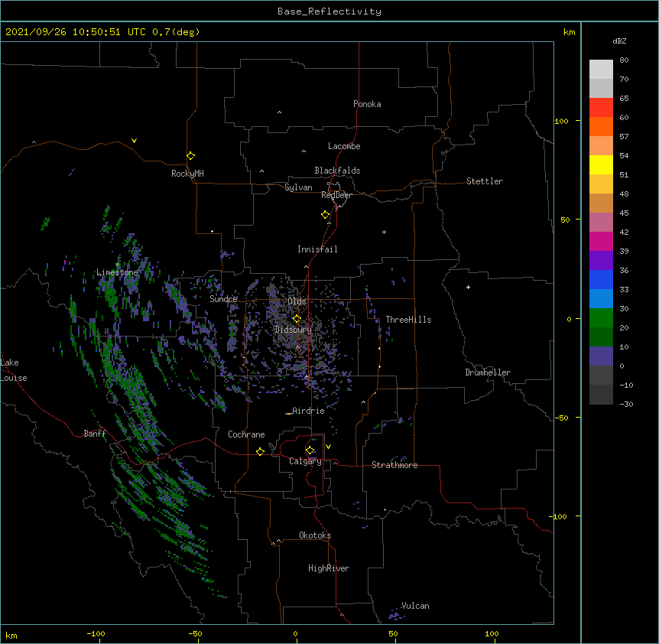Click the Lacombe city label

point(344,146)
